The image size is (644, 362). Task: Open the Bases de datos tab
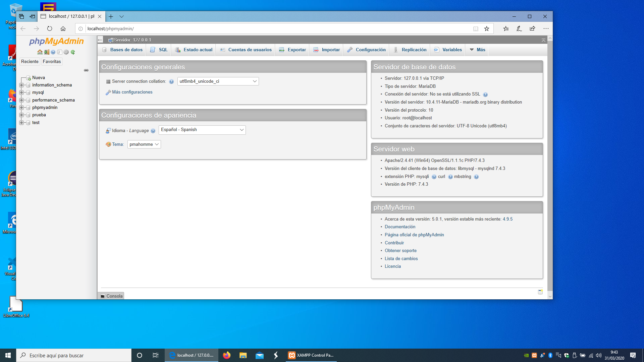[x=123, y=50]
